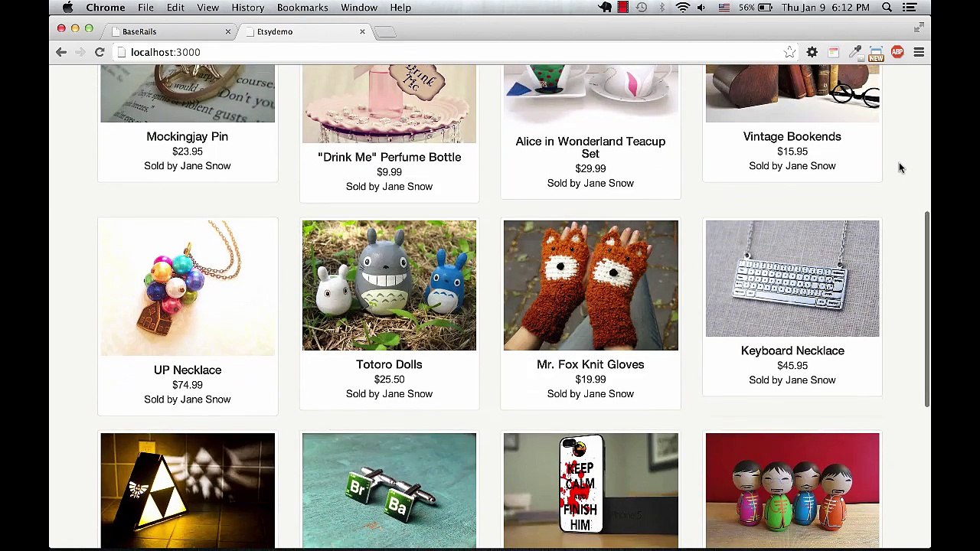This screenshot has height=551, width=980.
Task: Click the page's vertical scrollbar thumb
Action: click(x=926, y=308)
